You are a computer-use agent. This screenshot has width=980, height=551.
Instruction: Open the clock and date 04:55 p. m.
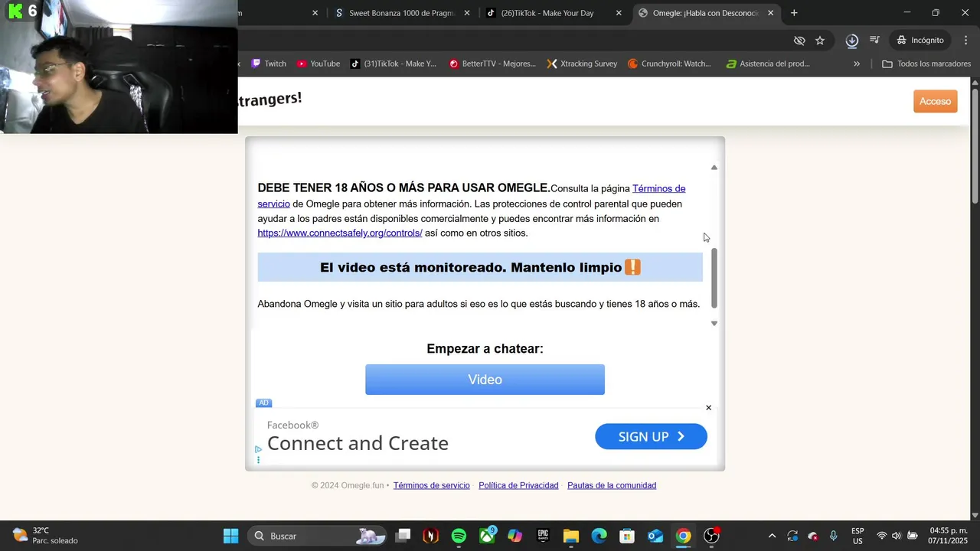tap(948, 536)
